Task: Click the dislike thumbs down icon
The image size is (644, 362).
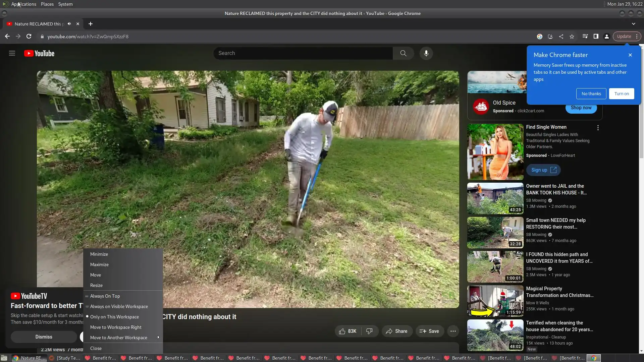Action: [369, 331]
